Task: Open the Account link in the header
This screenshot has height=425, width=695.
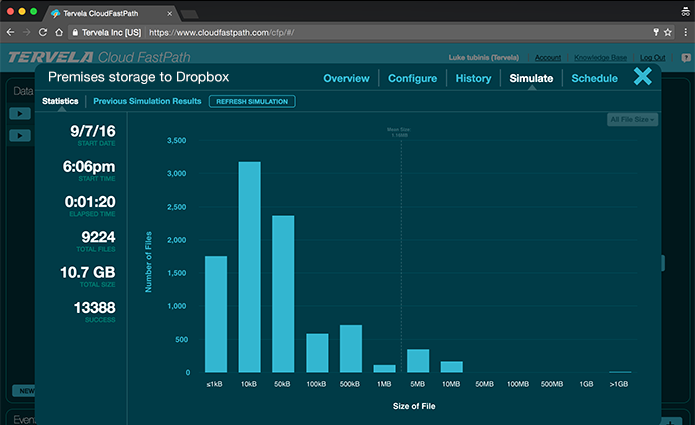Action: coord(548,58)
